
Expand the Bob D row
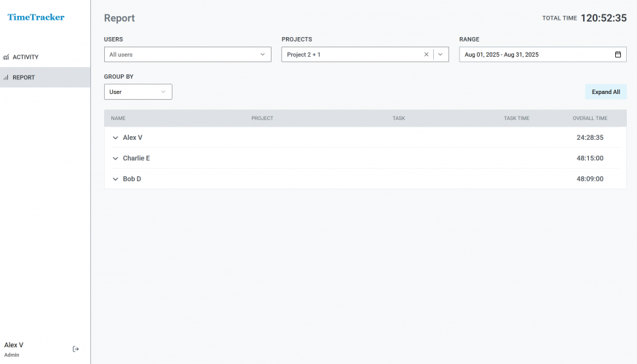tap(115, 179)
